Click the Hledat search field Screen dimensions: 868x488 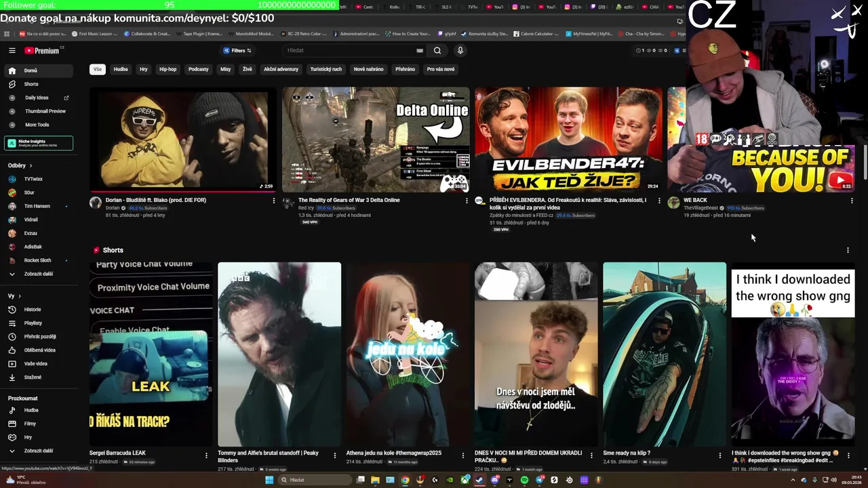[x=349, y=51]
